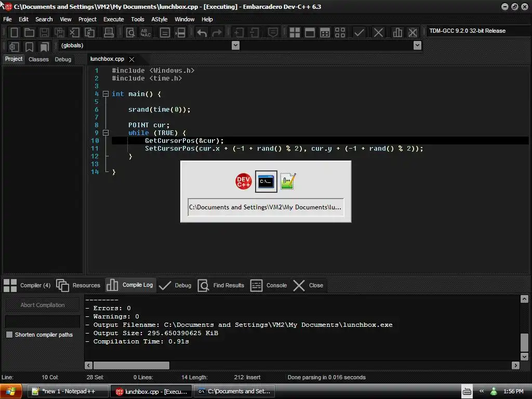Click the Save All toolbar icon
The image size is (532, 399).
(x=59, y=33)
